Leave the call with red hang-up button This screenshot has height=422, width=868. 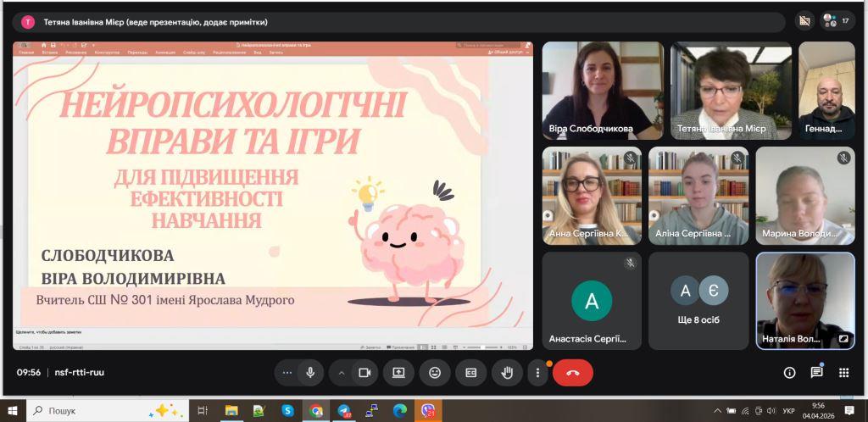(573, 373)
